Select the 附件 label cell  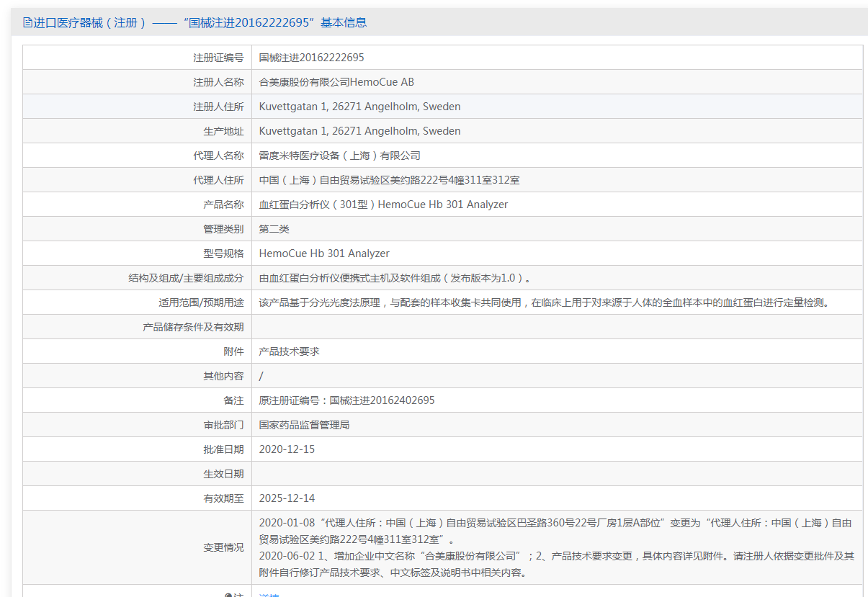[137, 351]
